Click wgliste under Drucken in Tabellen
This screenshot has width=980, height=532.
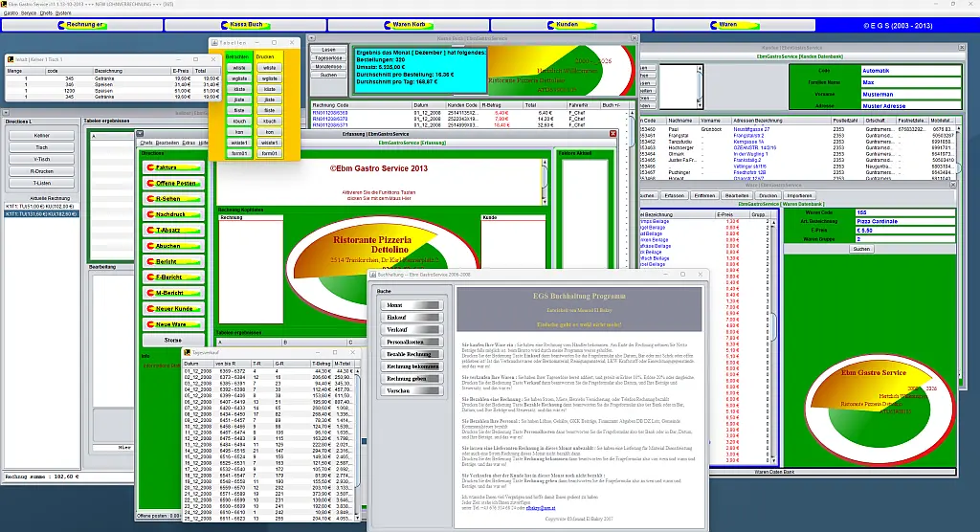coord(269,78)
